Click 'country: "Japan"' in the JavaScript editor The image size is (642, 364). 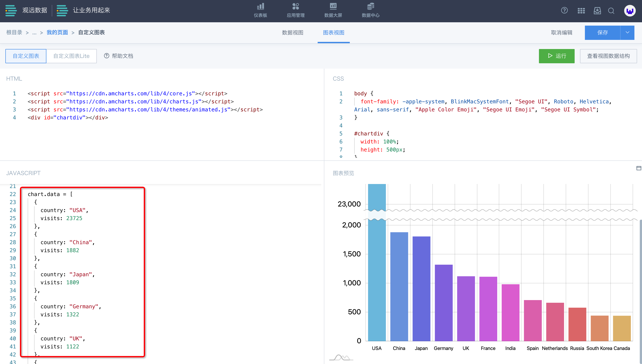[68, 274]
